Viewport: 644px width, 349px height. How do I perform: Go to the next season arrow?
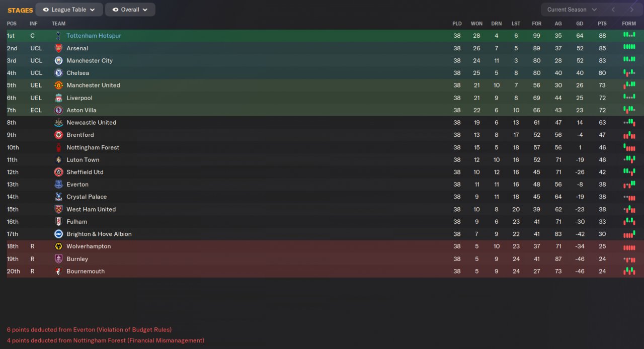(631, 10)
